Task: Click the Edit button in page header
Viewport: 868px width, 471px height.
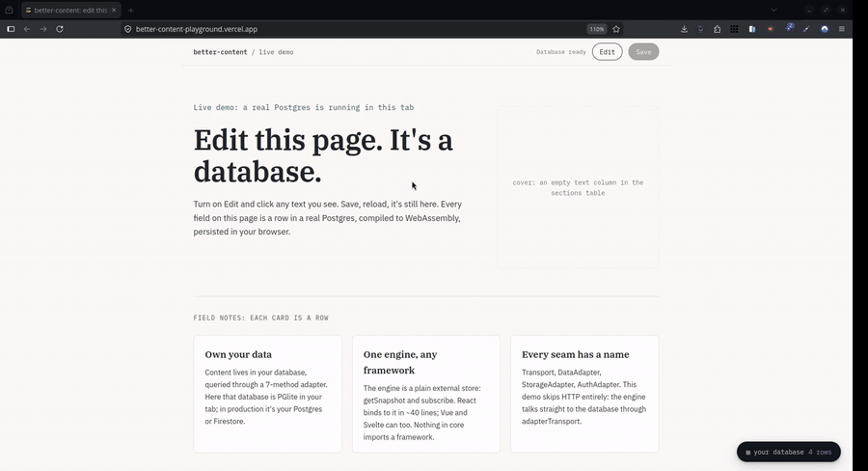Action: pyautogui.click(x=607, y=52)
